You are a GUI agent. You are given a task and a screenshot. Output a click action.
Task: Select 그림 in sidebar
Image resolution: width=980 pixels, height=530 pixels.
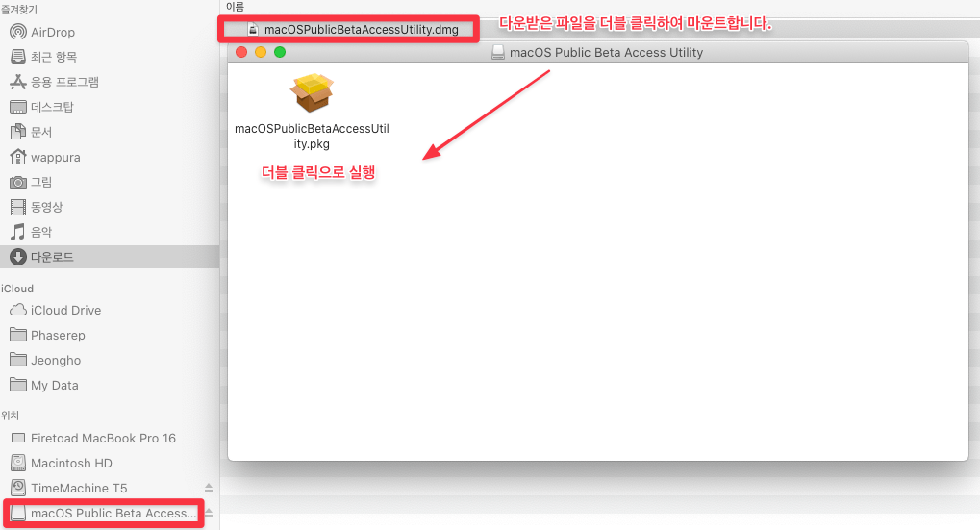[41, 182]
